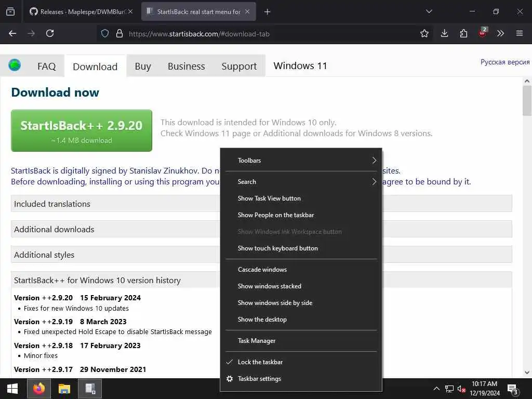Toggle Show Task View button
532x399 pixels.
point(301,198)
